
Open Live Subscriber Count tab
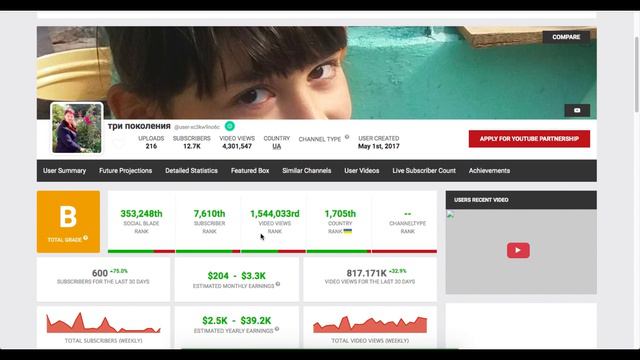[x=424, y=171]
